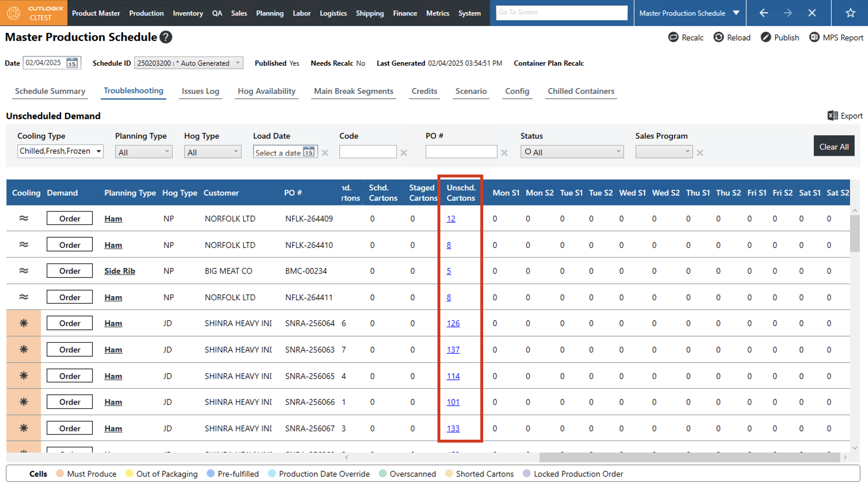868x486 pixels.
Task: Navigate back with the left arrow
Action: [764, 13]
